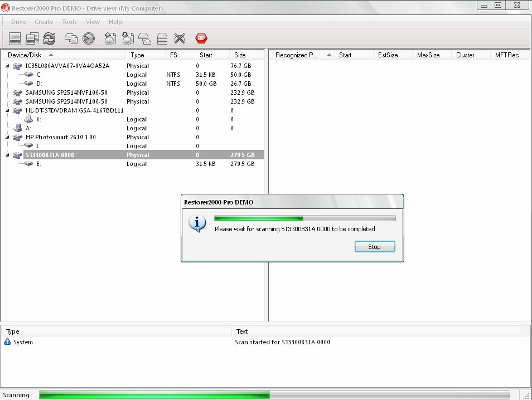Click the drive icon beside I:
The width and height of the screenshot is (532, 400).
28,145
